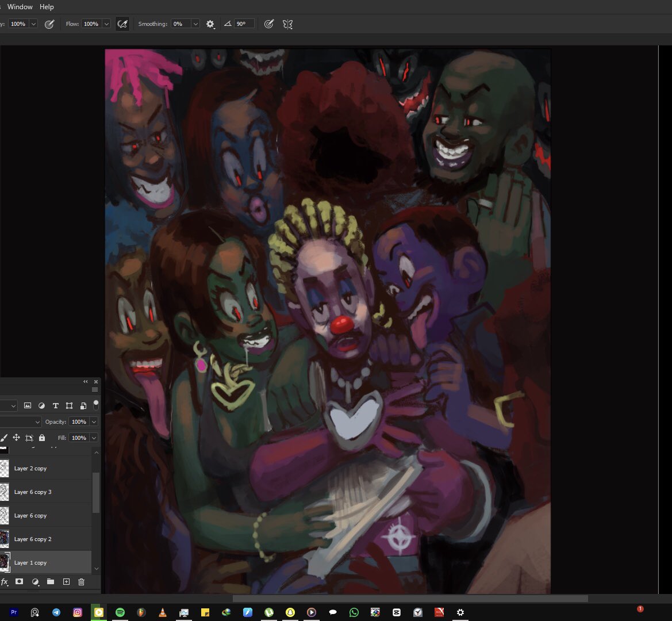Open the layer blend mode dropdown
The image size is (672, 621).
click(x=21, y=421)
